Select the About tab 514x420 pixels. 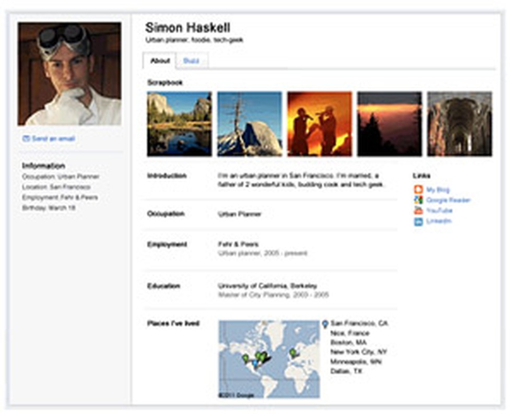(x=161, y=61)
